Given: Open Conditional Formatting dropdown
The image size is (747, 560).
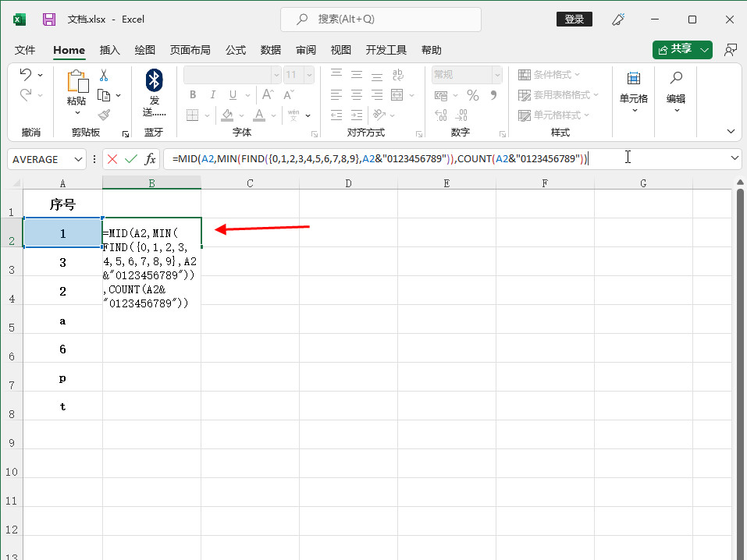Looking at the screenshot, I should click(x=549, y=75).
